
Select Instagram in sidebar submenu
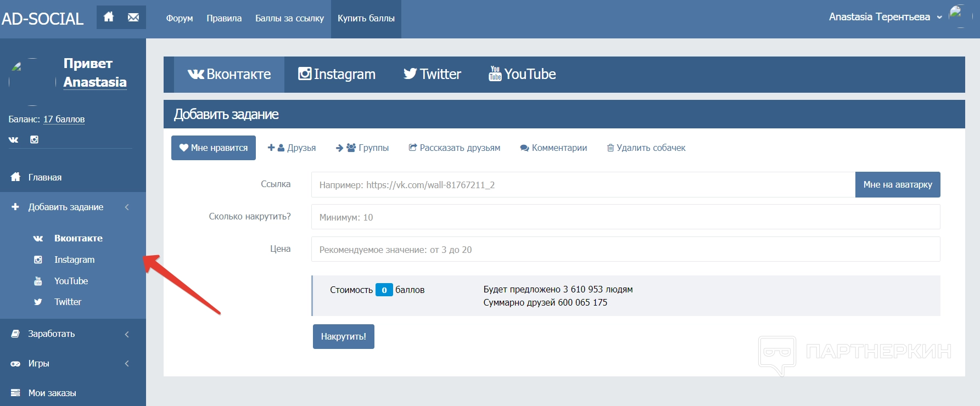(75, 260)
